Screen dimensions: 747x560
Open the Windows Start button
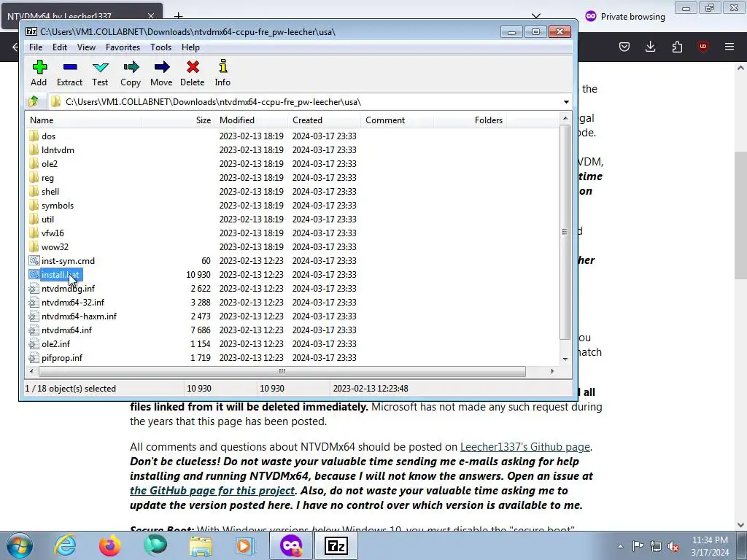pos(19,545)
